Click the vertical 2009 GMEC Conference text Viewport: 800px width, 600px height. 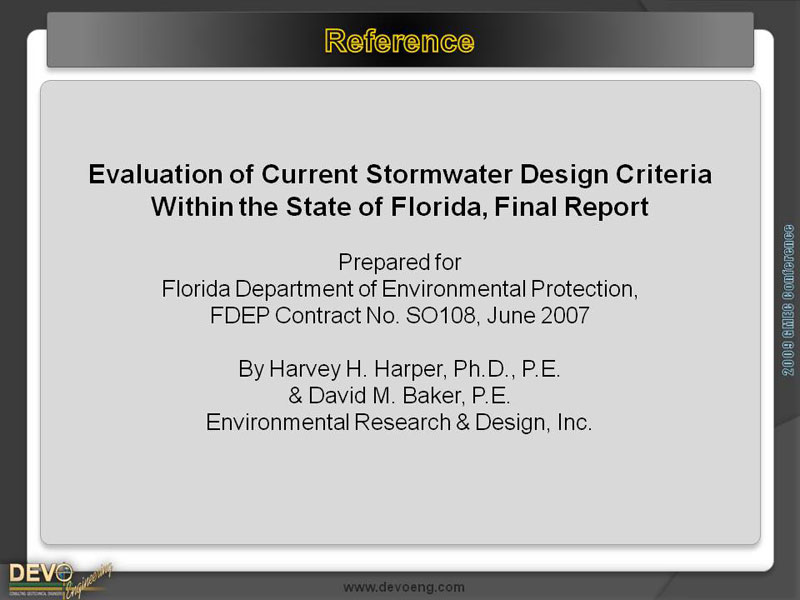pyautogui.click(x=788, y=299)
